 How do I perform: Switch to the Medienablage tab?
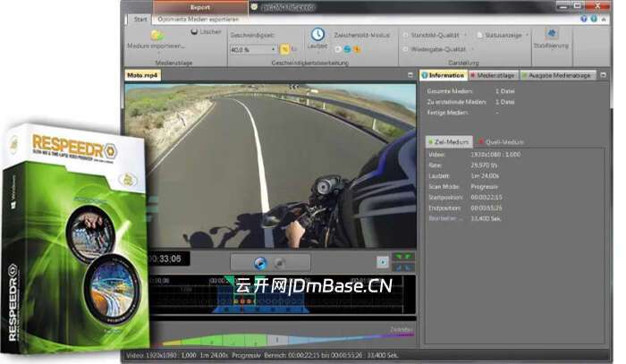coord(493,75)
